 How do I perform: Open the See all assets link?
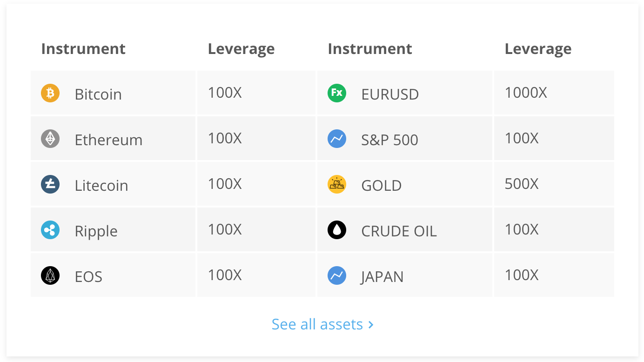(x=317, y=324)
